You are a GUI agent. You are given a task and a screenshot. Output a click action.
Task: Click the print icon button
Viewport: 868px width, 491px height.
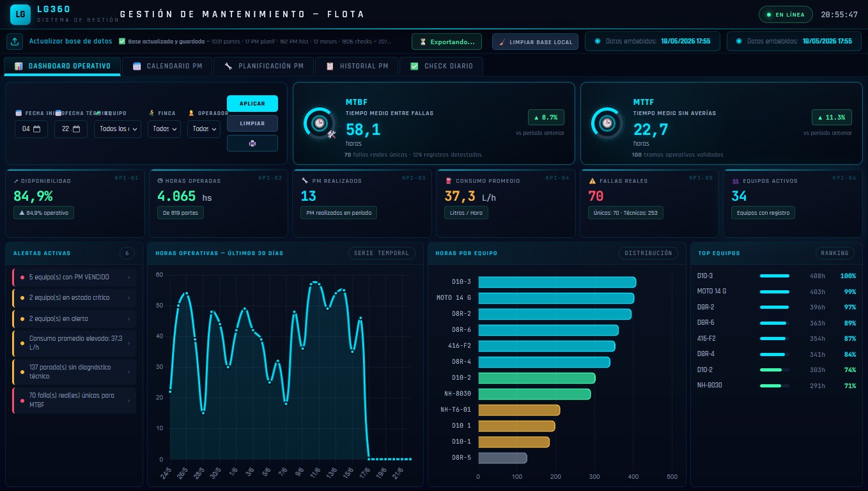252,143
